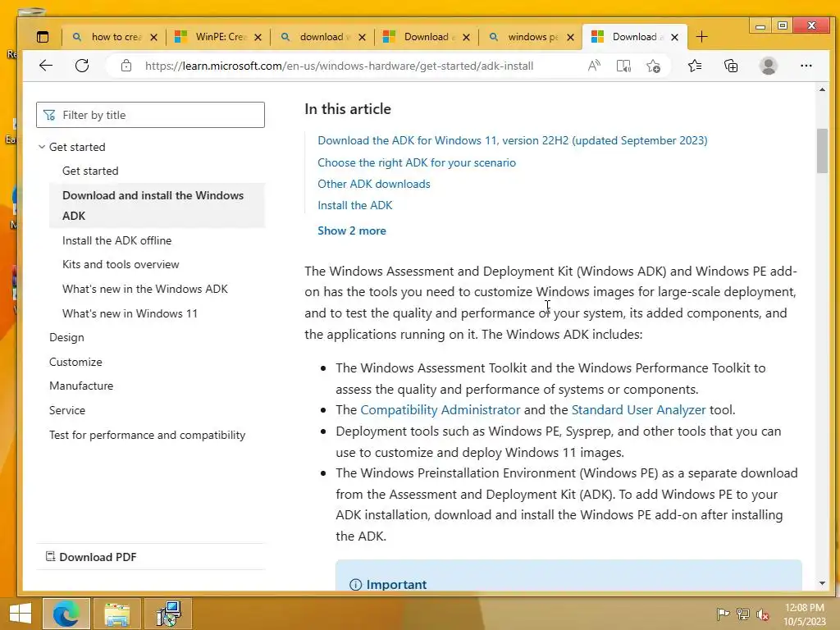840x630 pixels.
Task: Open a new tab with the plus button
Action: click(x=701, y=37)
